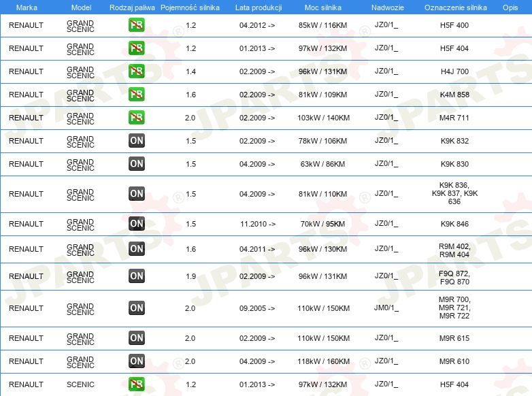Viewport: 532px width, 396px height.
Task: Click diesel ON icon in M9R 615 row
Action: click(x=136, y=338)
